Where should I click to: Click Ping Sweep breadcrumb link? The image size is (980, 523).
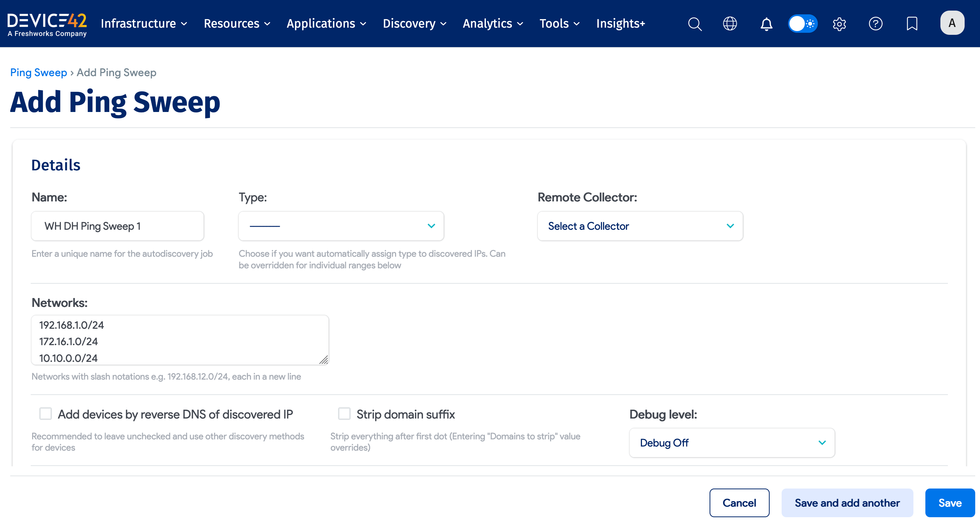39,72
